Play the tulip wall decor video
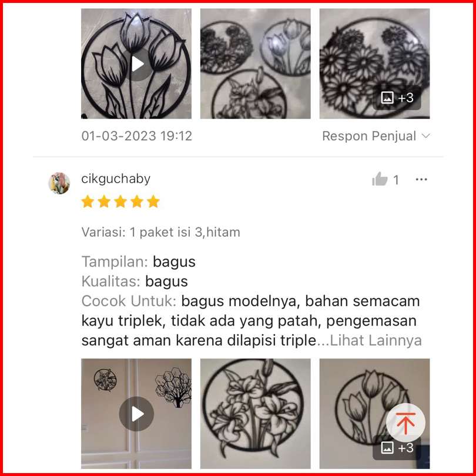 click(x=138, y=64)
